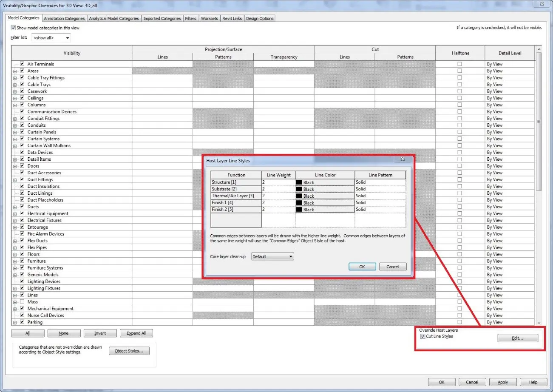Viewport: 553px width, 392px height.
Task: Click the category list vertical scrollbar
Action: coord(539,185)
